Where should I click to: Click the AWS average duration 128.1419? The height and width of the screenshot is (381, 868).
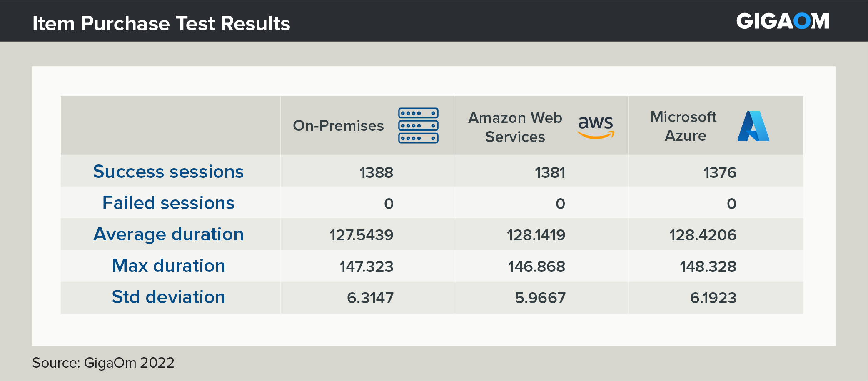pos(536,235)
